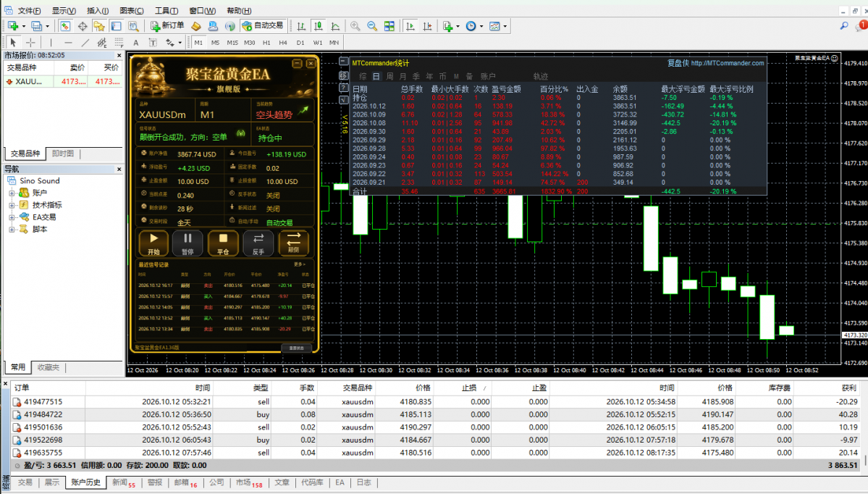This screenshot has height=494, width=868.
Task: Click the Reverse position icon button
Action: click(x=258, y=243)
